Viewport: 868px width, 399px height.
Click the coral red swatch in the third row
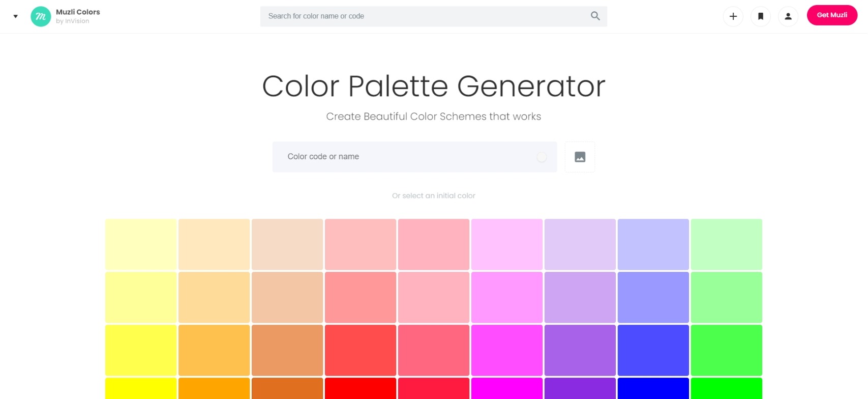tap(361, 350)
